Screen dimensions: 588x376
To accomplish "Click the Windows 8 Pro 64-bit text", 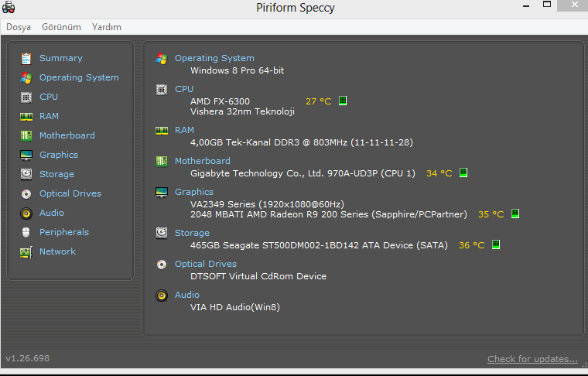I will 237,70.
